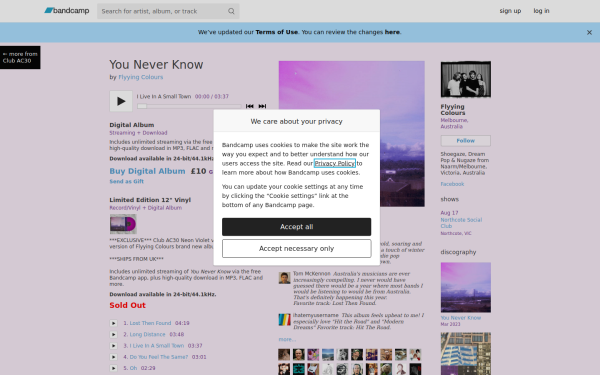
Task: Click ihatemyusername's striped avatar
Action: tap(284, 320)
